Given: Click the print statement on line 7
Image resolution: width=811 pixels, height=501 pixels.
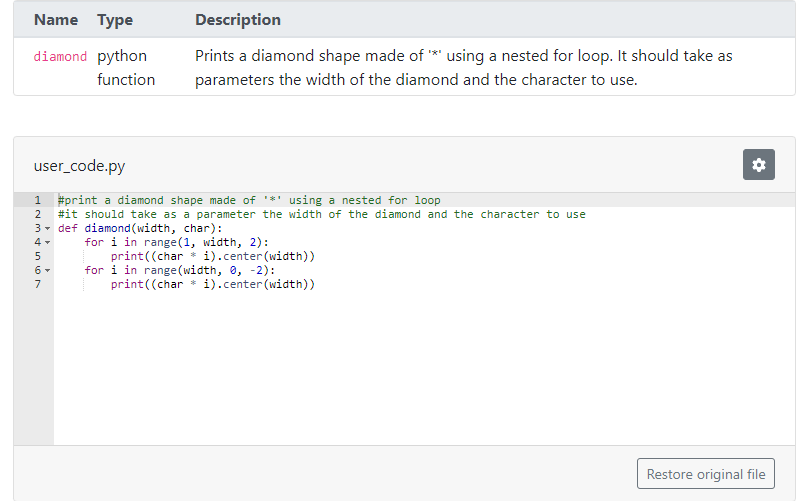Looking at the screenshot, I should pos(213,284).
